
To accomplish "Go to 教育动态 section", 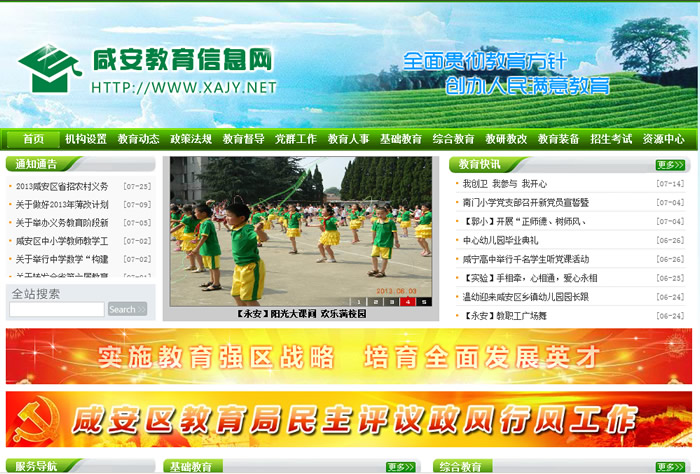I will coord(138,139).
